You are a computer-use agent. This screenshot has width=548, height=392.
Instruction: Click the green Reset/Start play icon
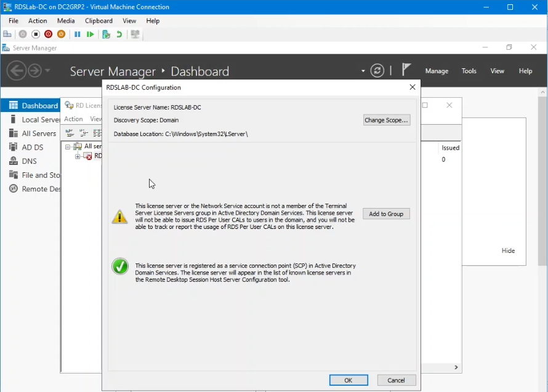tap(91, 34)
